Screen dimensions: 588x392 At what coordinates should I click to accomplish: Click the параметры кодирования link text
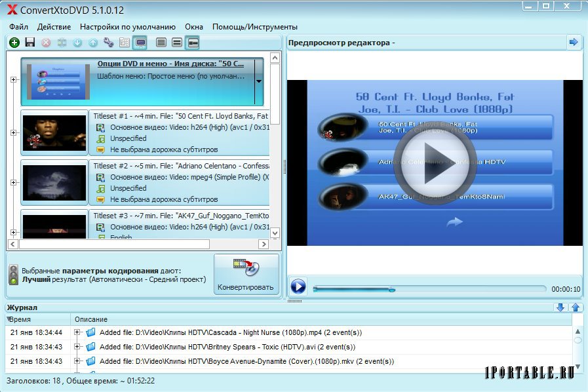pyautogui.click(x=110, y=271)
